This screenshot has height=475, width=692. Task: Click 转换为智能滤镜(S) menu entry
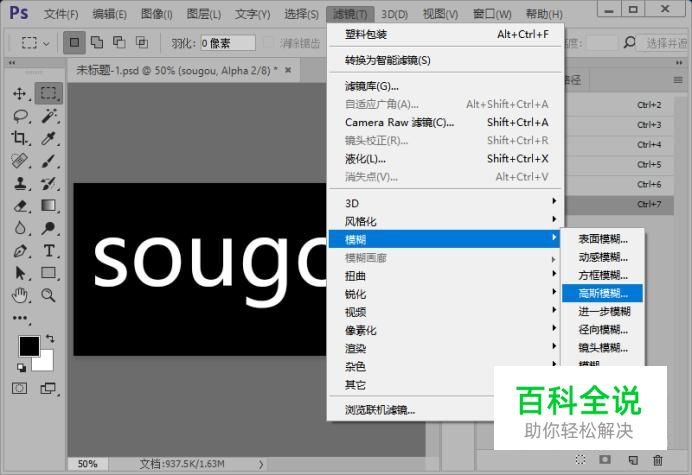click(446, 60)
